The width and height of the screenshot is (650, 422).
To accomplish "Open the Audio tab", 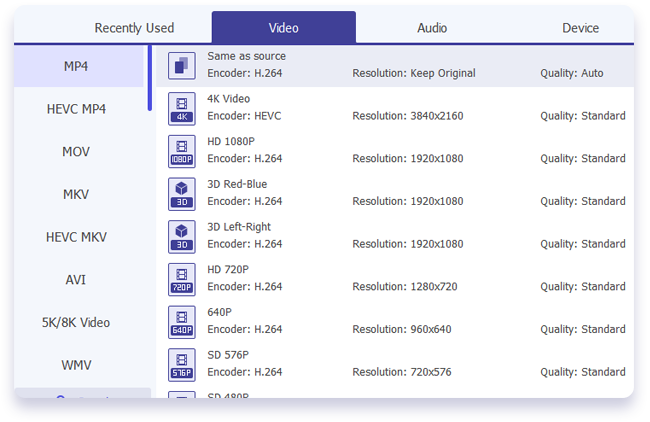I will [432, 28].
